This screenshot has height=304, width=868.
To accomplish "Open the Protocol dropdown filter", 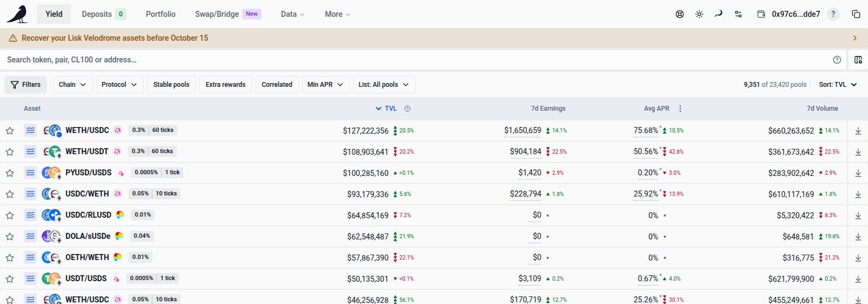I will pos(120,85).
